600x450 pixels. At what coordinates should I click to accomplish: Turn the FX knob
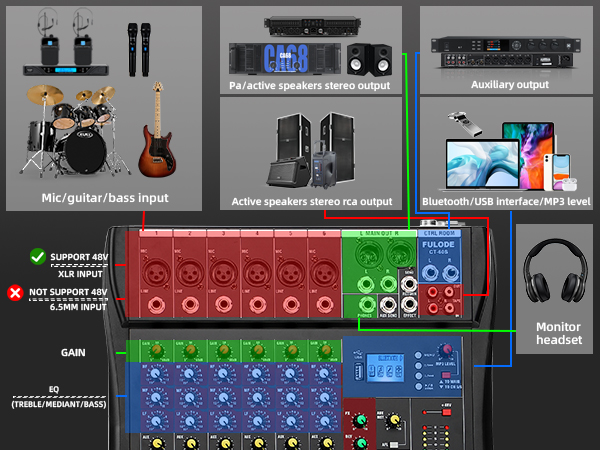point(360,420)
